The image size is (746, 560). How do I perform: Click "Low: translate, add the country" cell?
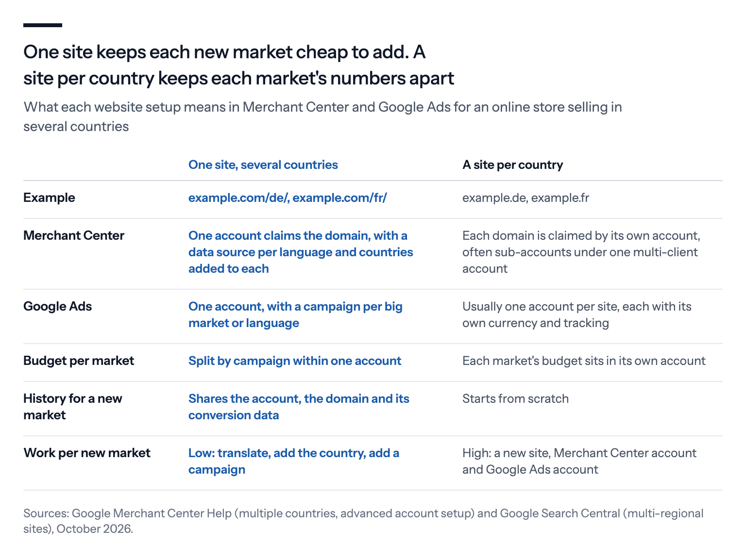click(x=294, y=461)
